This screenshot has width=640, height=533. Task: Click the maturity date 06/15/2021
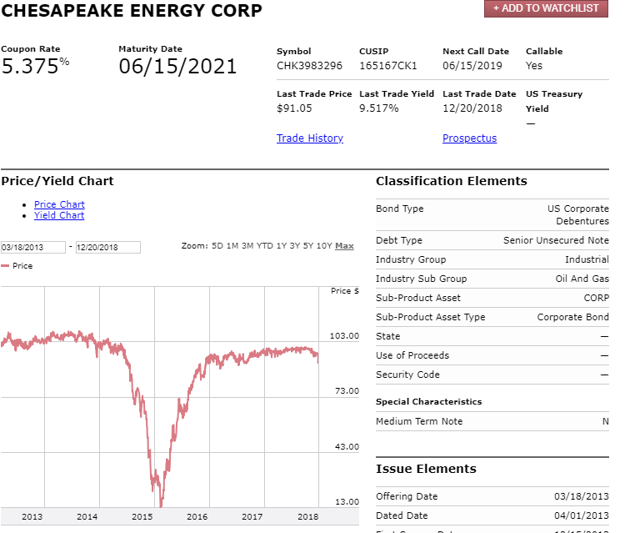[178, 66]
